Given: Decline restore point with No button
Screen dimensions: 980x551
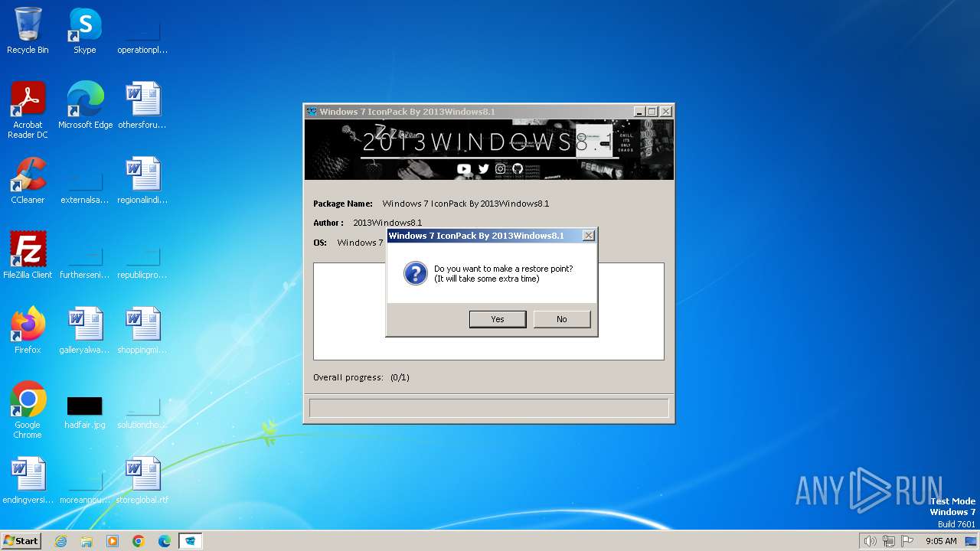Looking at the screenshot, I should (562, 319).
